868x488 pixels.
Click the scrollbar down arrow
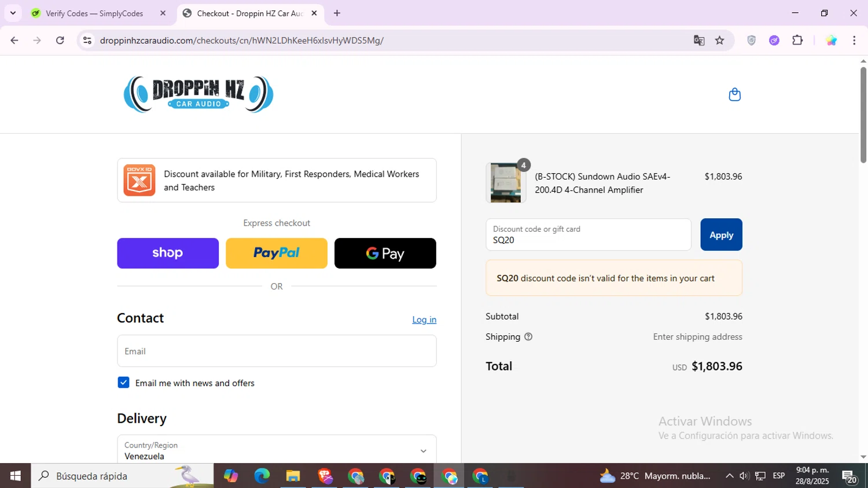tap(863, 457)
